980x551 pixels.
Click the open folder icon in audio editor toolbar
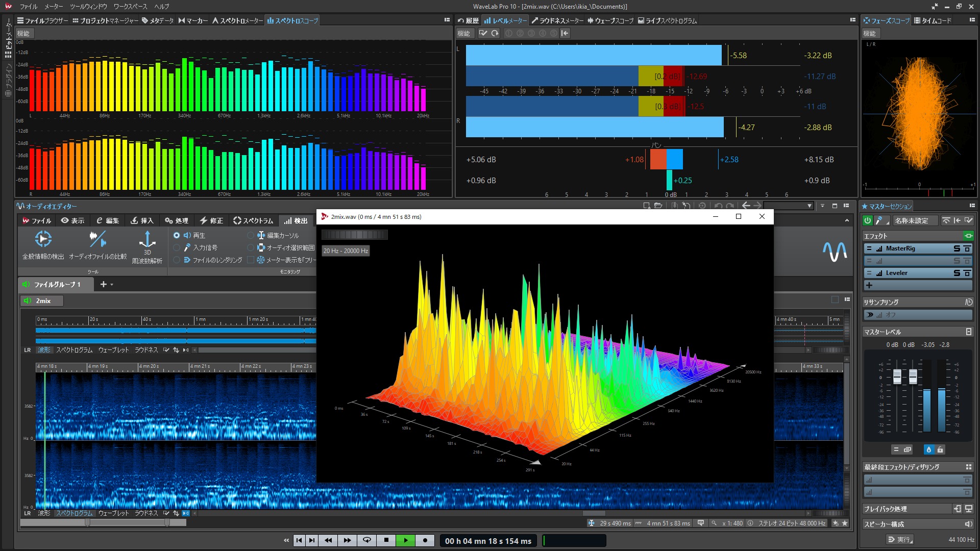pos(658,206)
